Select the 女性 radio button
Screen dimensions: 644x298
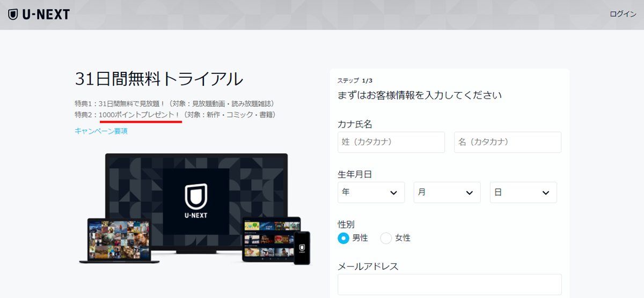[x=386, y=238]
